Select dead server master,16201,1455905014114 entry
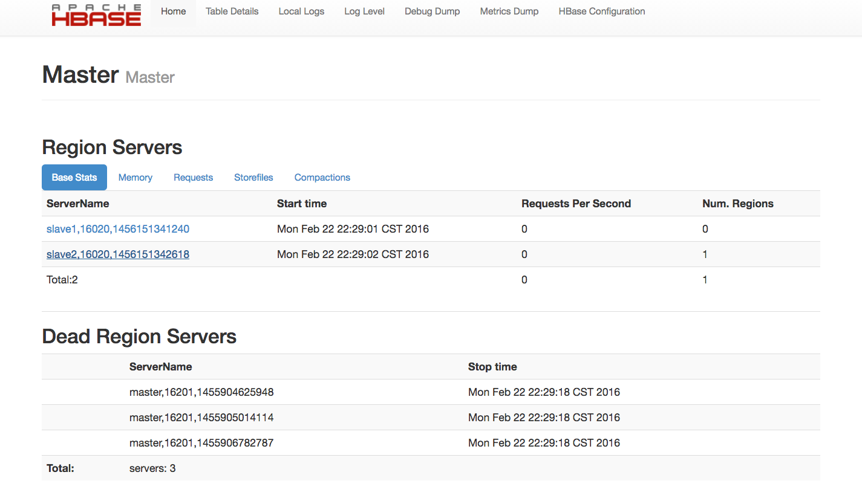The image size is (862, 504). (201, 418)
